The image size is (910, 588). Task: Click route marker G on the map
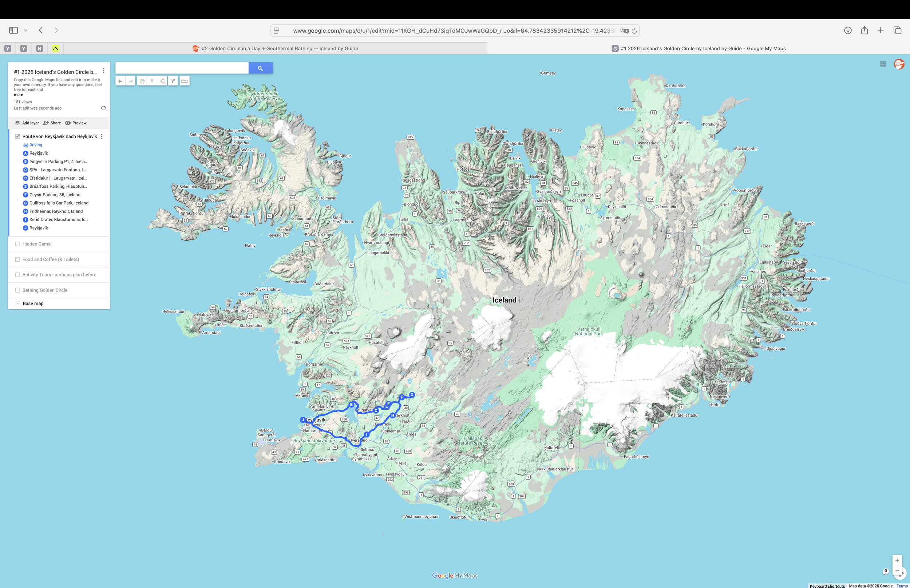point(412,395)
